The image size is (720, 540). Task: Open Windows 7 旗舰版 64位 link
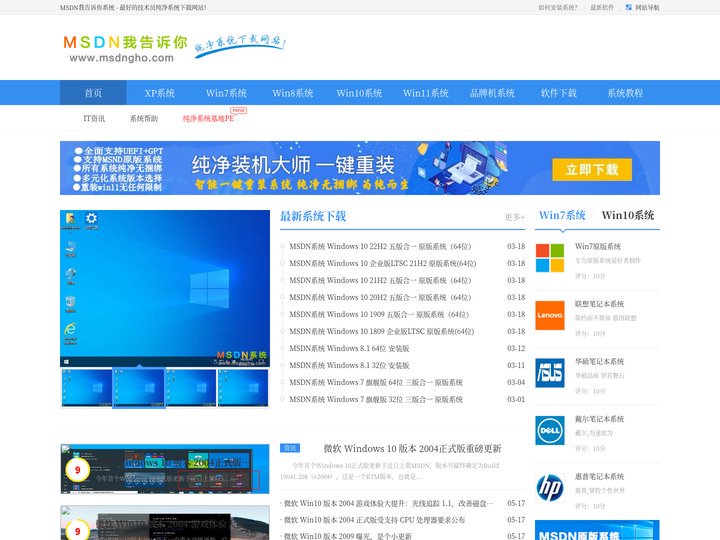point(376,382)
